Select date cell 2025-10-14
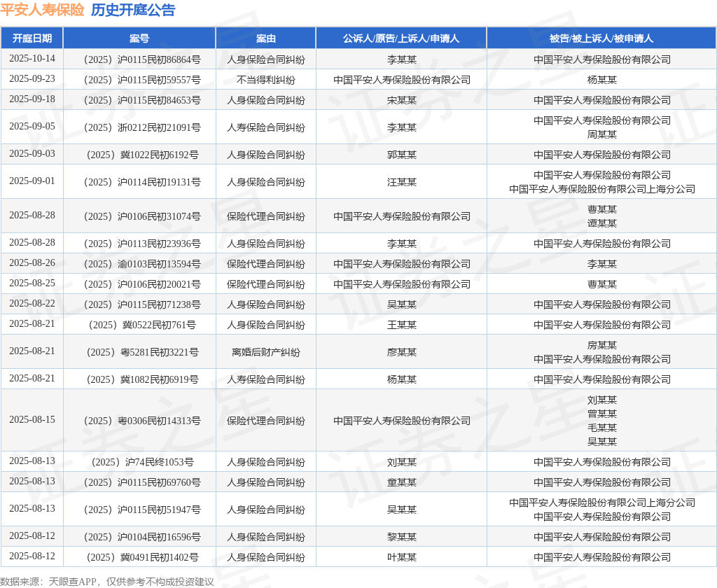 pyautogui.click(x=32, y=59)
